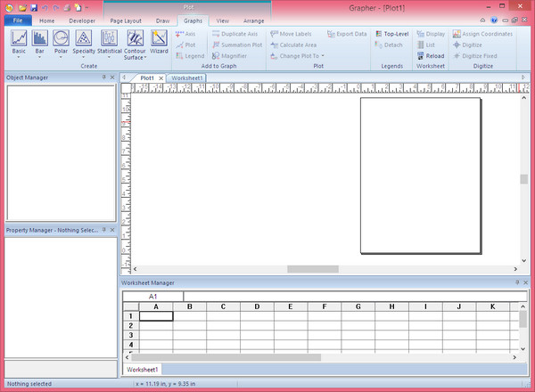Pin the Object Manager panel
This screenshot has width=535, height=392.
pos(103,78)
